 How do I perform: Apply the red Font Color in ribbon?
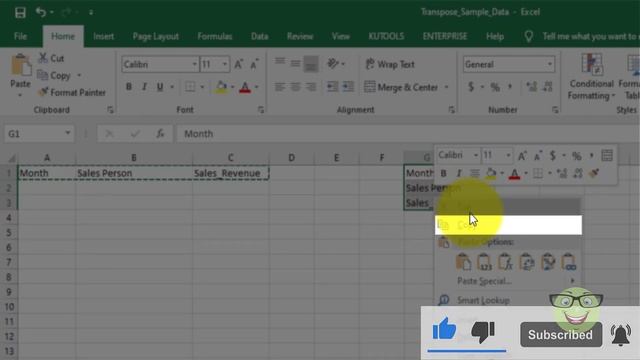(x=245, y=87)
